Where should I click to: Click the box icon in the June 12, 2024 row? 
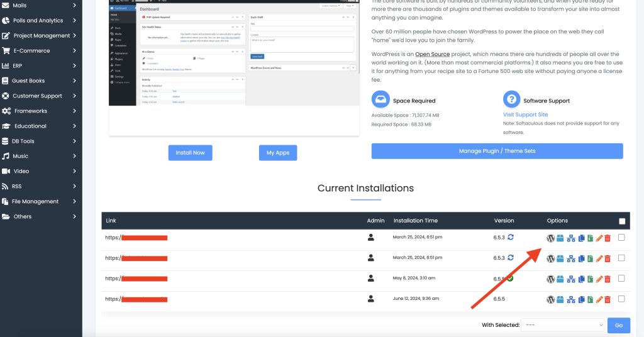click(560, 300)
